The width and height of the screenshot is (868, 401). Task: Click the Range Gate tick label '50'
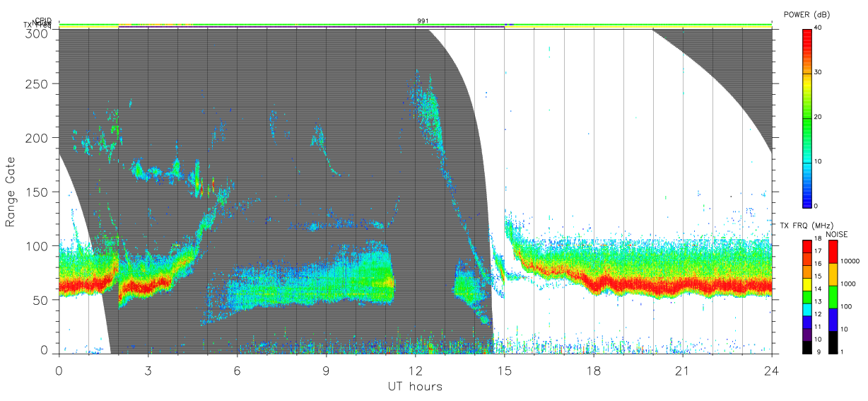coord(42,299)
